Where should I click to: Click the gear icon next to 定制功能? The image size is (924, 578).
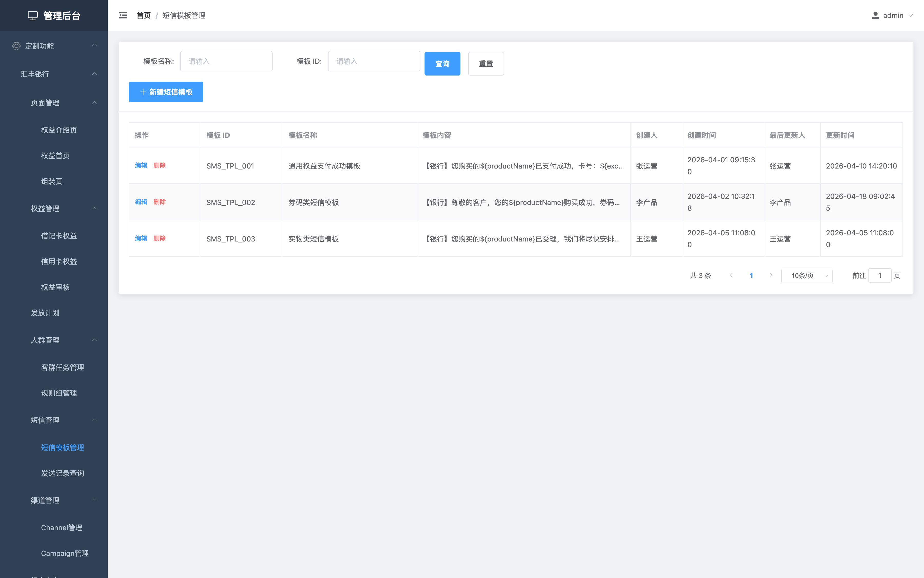pos(16,46)
